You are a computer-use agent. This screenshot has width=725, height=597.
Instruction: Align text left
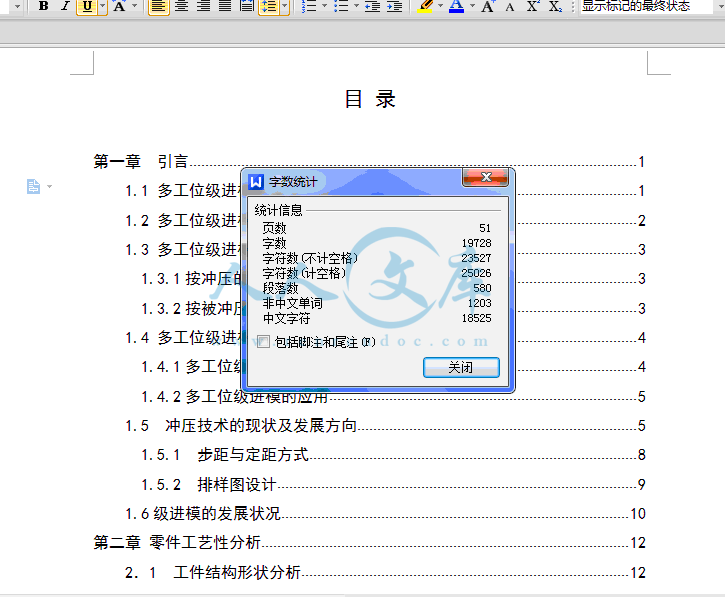click(158, 6)
